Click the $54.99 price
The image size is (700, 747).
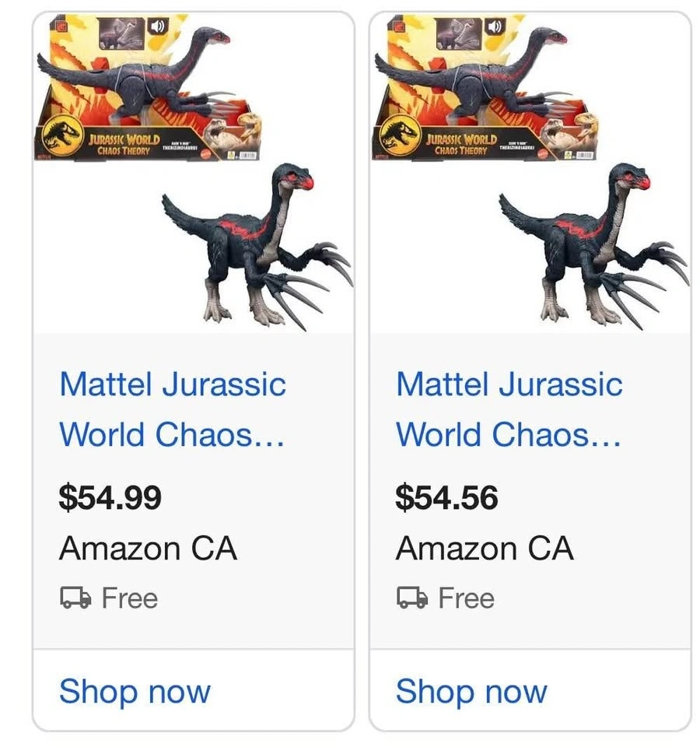pos(110,497)
